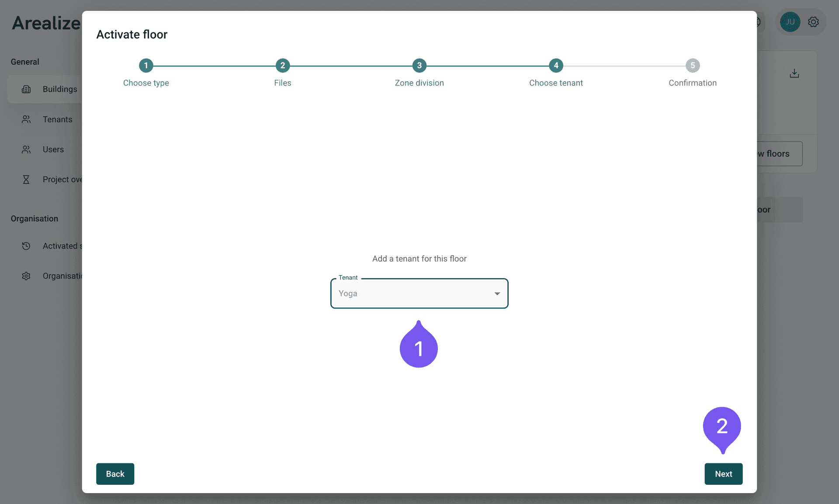
Task: Click the floors button behind dialog
Action: tap(780, 154)
